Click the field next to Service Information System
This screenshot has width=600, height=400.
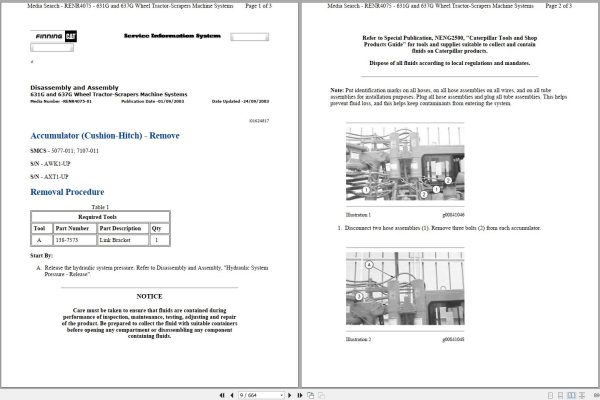pyautogui.click(x=249, y=37)
